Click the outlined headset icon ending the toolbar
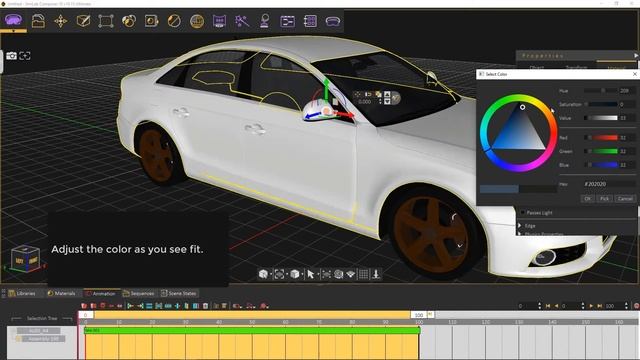This screenshot has width=640, height=360. pyautogui.click(x=333, y=21)
